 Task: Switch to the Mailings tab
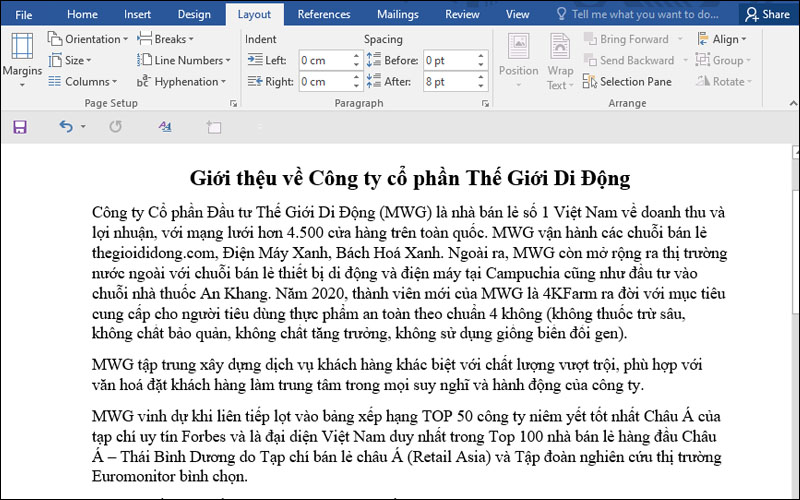397,14
